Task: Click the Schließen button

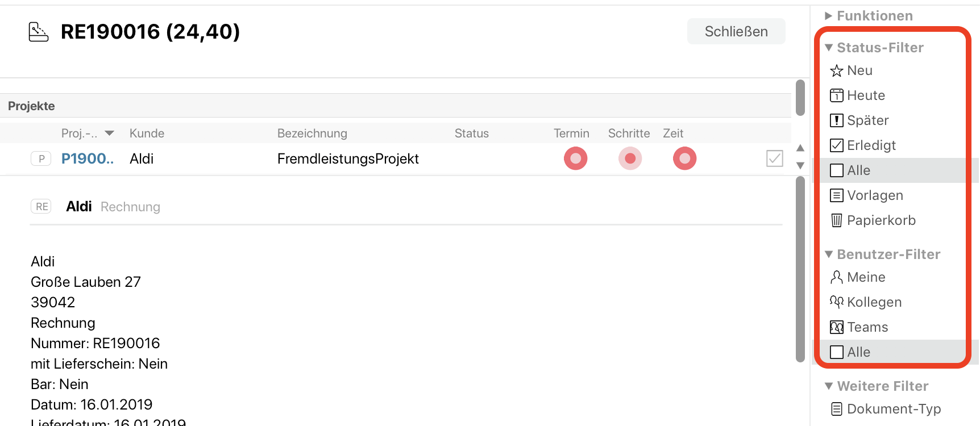Action: 736,31
